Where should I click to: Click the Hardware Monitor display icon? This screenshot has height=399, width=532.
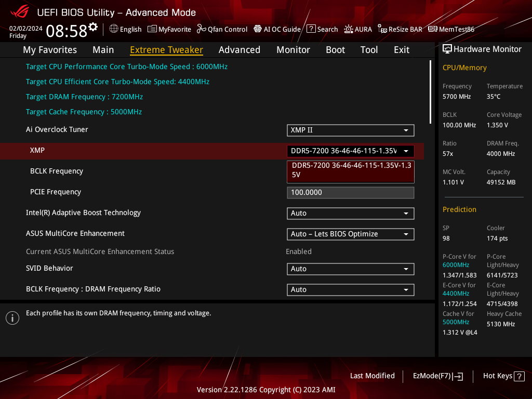coord(447,49)
